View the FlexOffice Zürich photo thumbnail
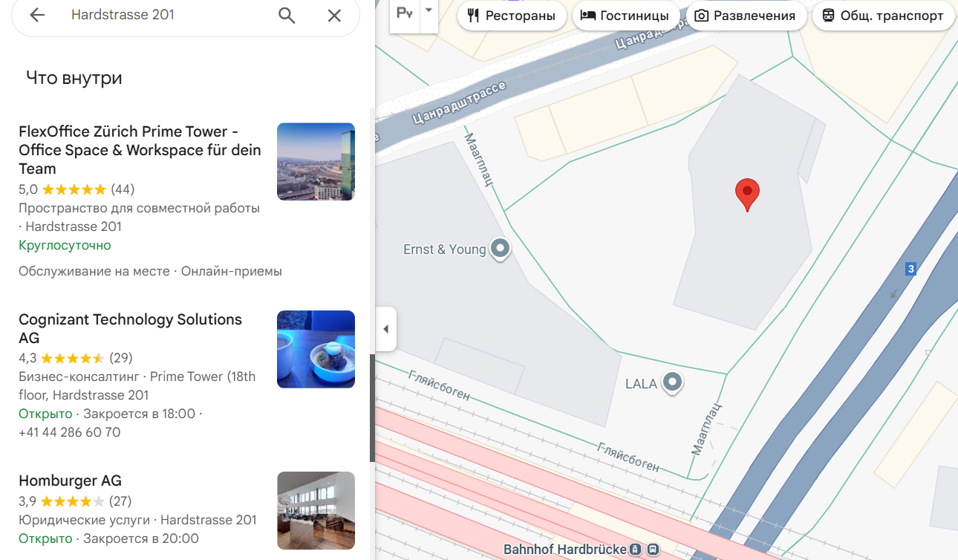Image resolution: width=958 pixels, height=560 pixels. [x=316, y=162]
